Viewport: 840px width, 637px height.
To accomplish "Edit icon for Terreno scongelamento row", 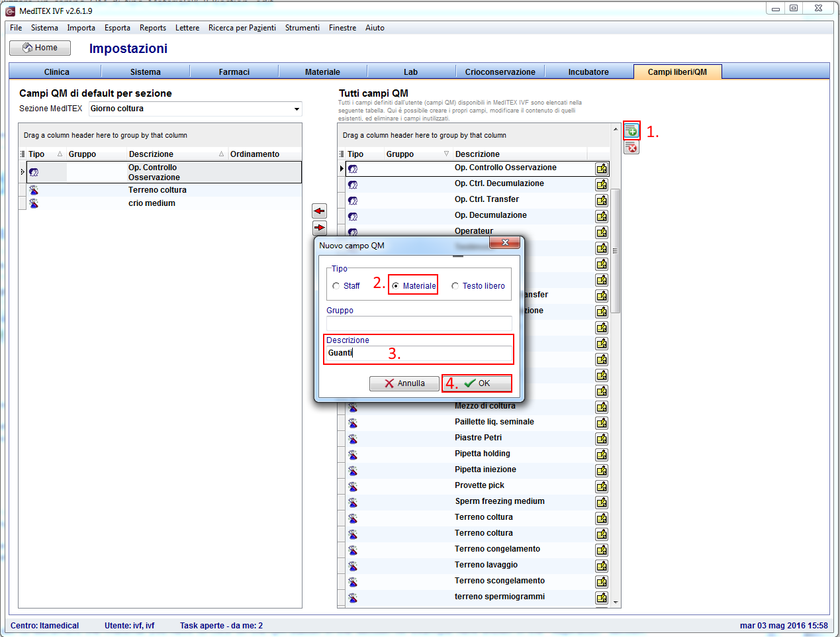I will [x=602, y=582].
